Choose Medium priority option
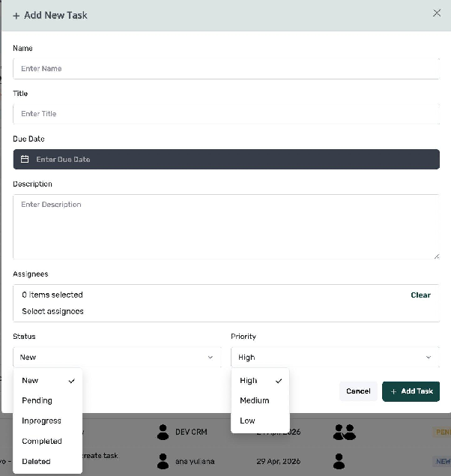The height and width of the screenshot is (476, 451). [x=260, y=401]
